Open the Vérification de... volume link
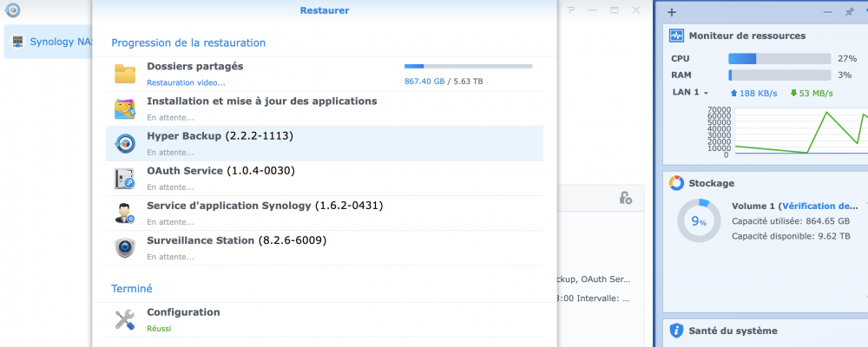 (820, 206)
